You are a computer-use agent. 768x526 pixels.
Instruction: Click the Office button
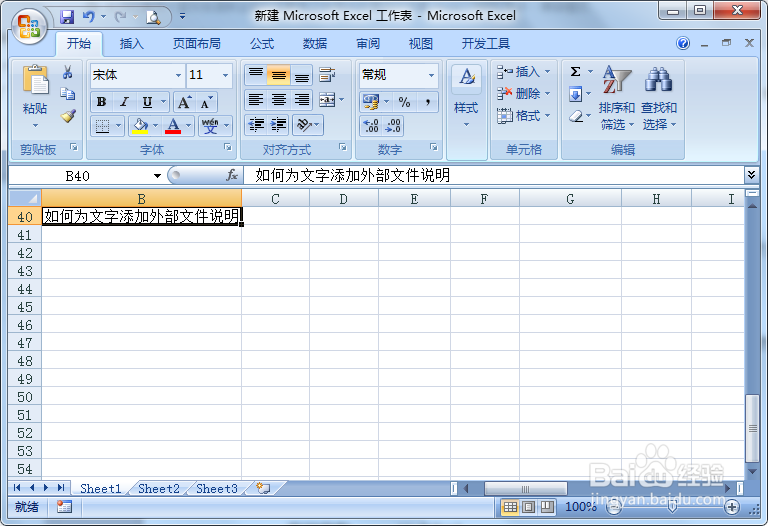(29, 26)
